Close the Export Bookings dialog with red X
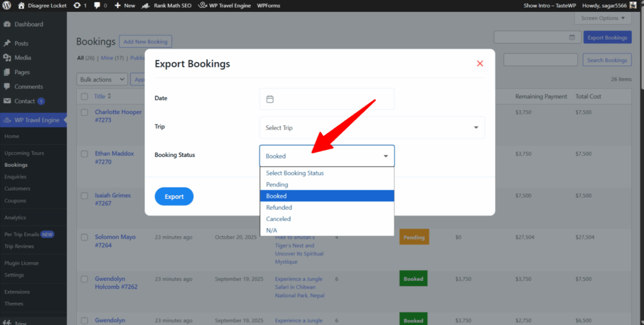 click(x=480, y=64)
